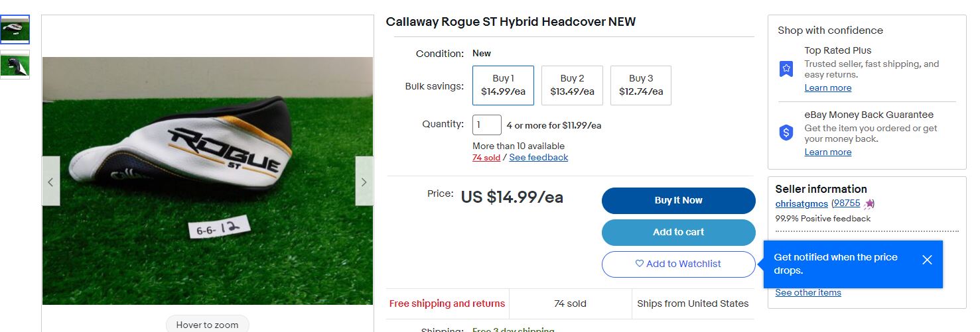Open the See feedback link
This screenshot has height=332, width=980.
pyautogui.click(x=538, y=158)
